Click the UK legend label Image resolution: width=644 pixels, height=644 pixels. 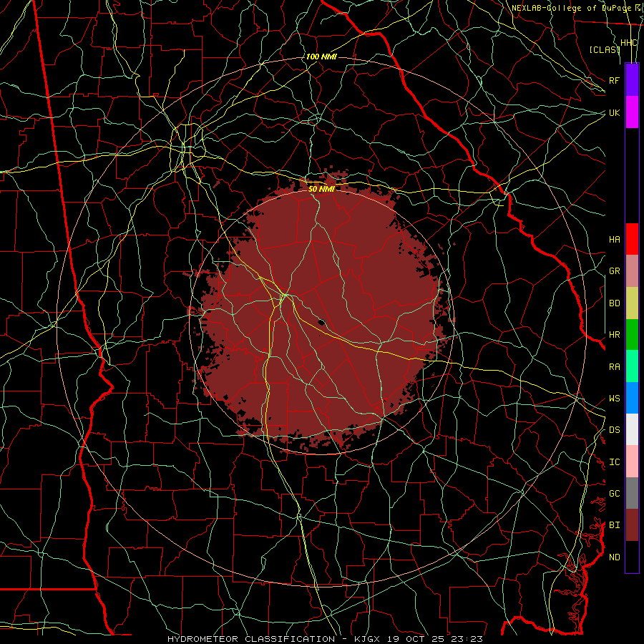(615, 112)
